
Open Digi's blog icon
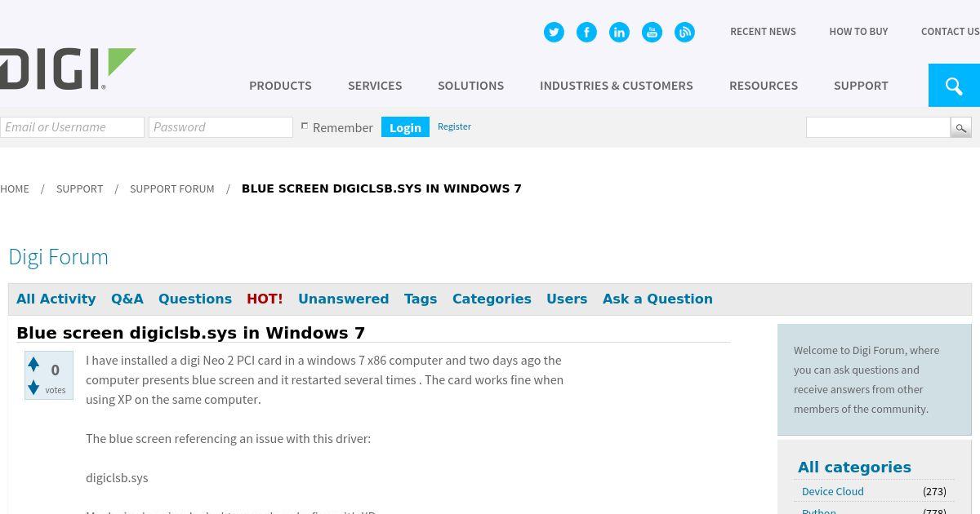click(x=684, y=32)
